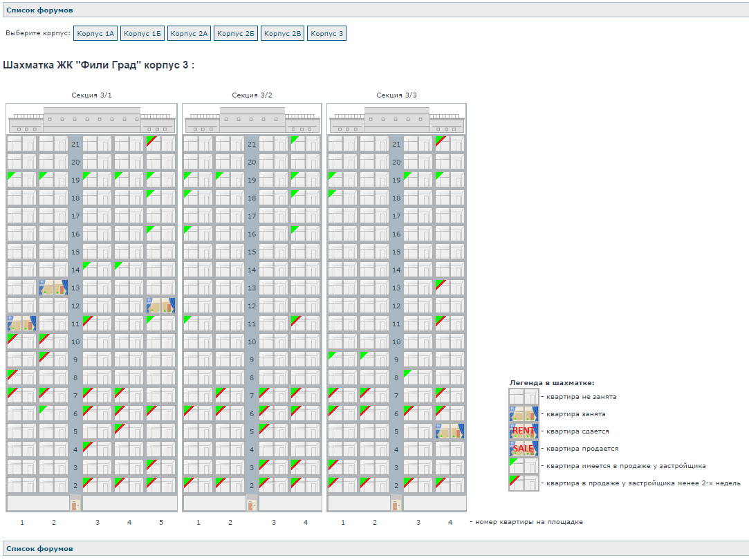749x560 pixels.
Task: Click the Корпус 3 button
Action: click(327, 33)
